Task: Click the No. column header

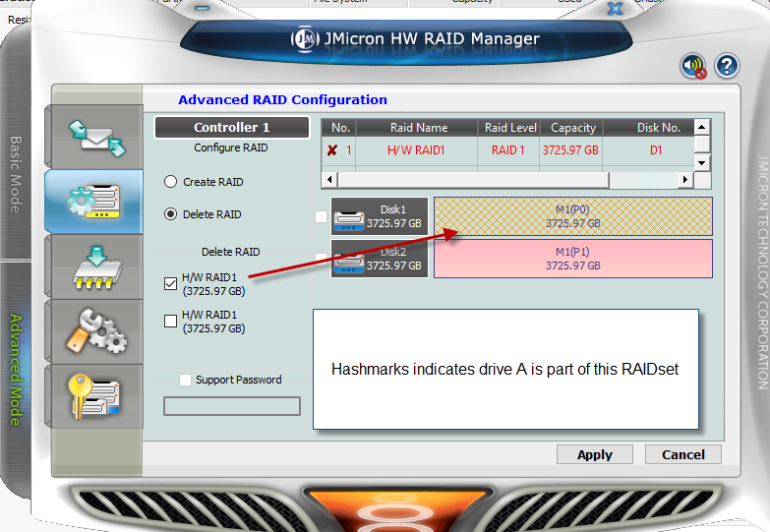Action: click(340, 128)
